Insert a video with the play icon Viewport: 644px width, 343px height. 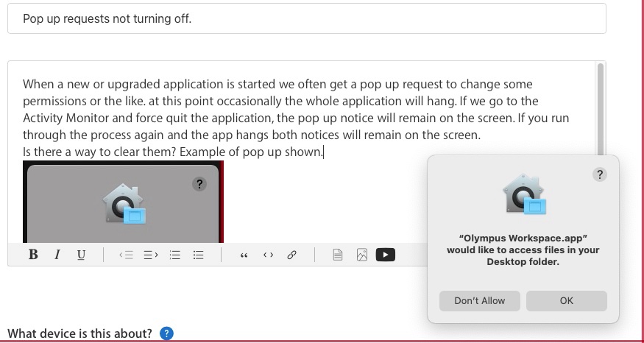coord(386,255)
